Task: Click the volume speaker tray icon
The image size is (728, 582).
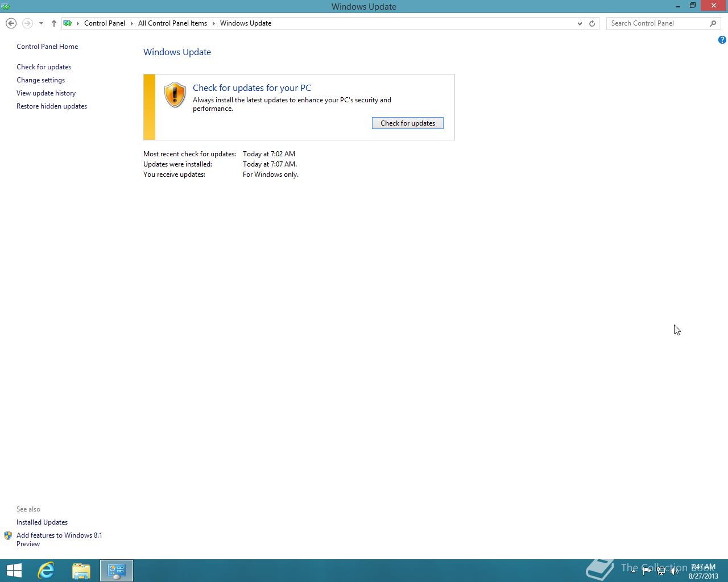Action: tap(675, 571)
